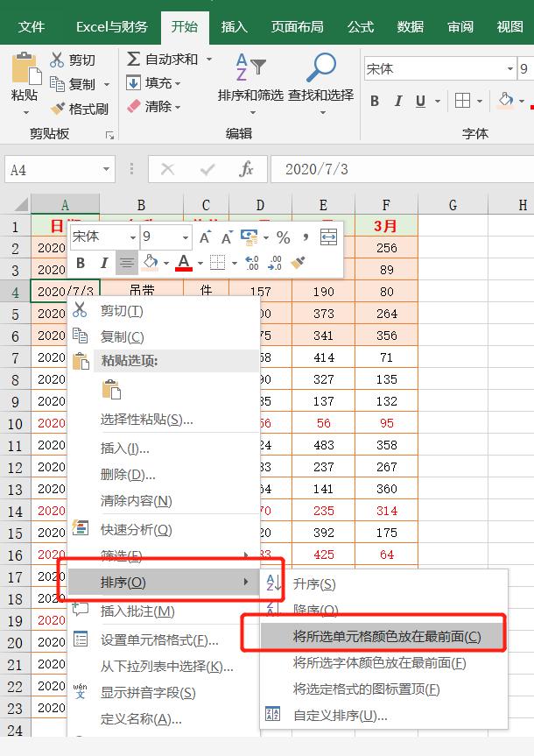Click the Find and Select (查找和选择) magnifier icon
Viewport: 534px width, 756px height.
pyautogui.click(x=321, y=67)
